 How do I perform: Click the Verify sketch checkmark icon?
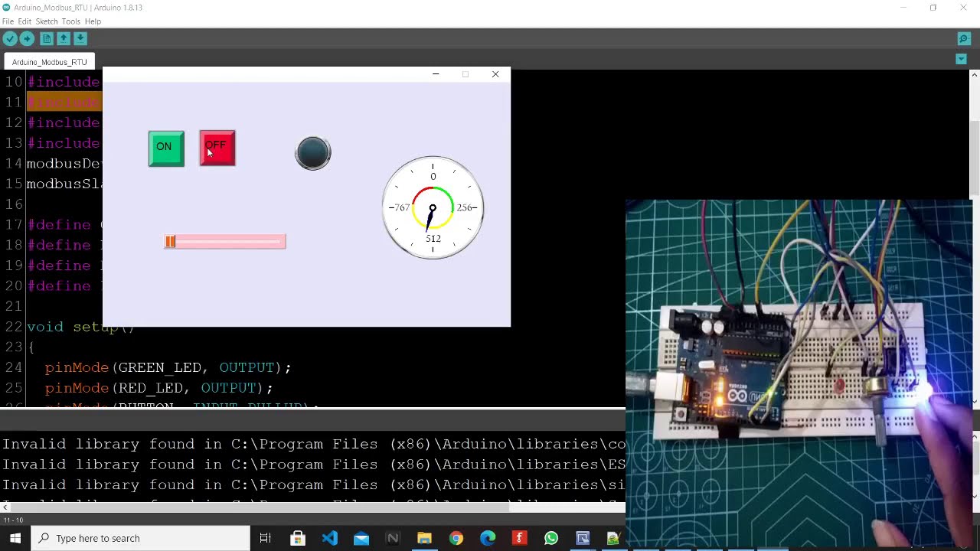tap(9, 38)
